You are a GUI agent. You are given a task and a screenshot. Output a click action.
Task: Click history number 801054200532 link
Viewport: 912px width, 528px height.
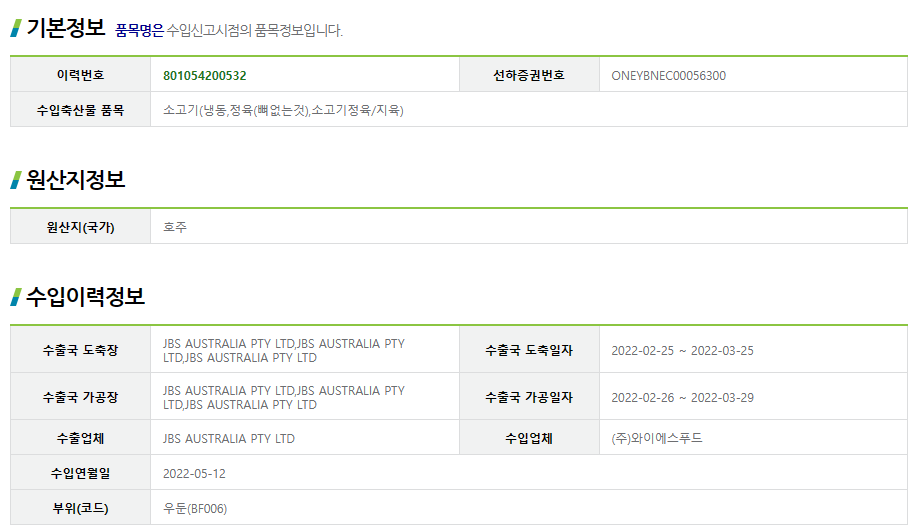click(x=205, y=76)
